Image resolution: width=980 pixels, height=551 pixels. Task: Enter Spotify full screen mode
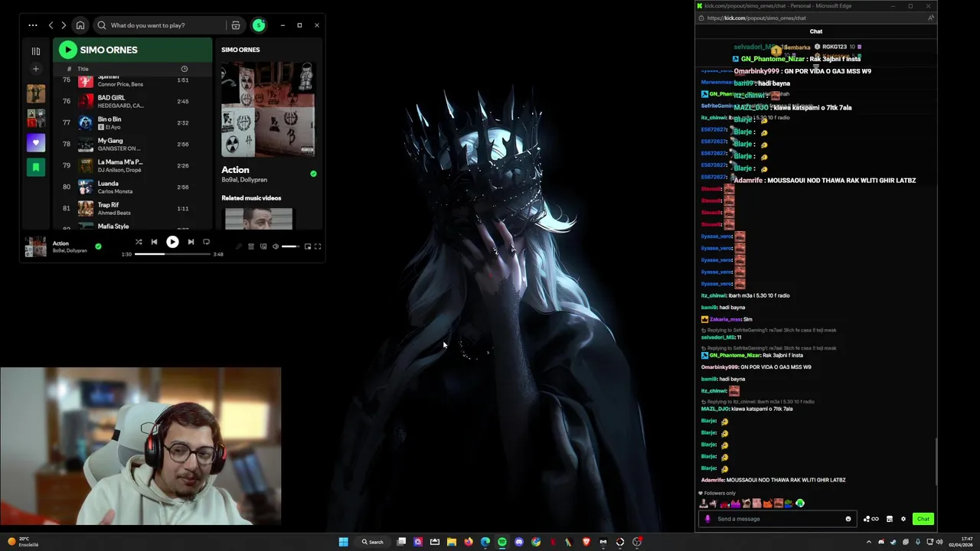[318, 246]
